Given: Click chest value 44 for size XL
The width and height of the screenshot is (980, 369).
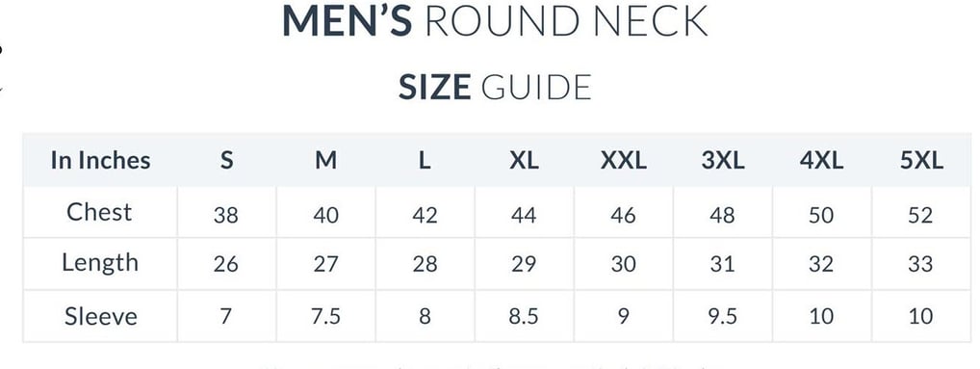Looking at the screenshot, I should 523,215.
